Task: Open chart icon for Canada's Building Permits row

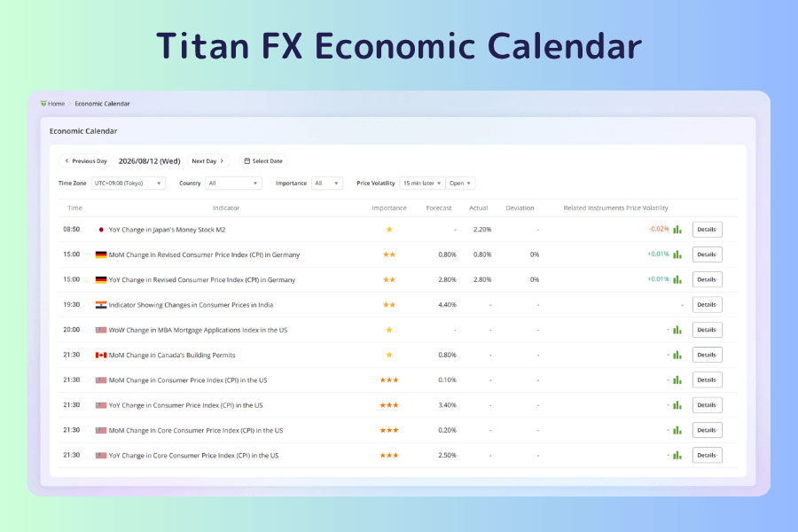Action: pyautogui.click(x=677, y=355)
